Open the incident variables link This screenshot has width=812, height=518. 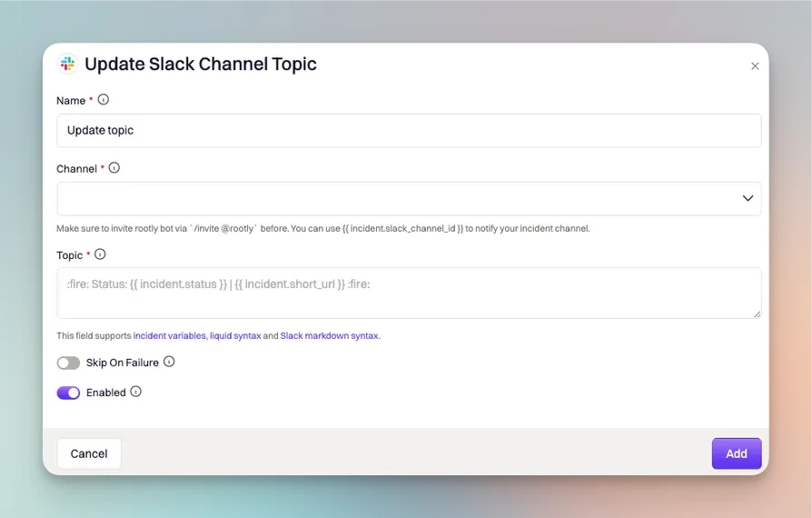[170, 335]
